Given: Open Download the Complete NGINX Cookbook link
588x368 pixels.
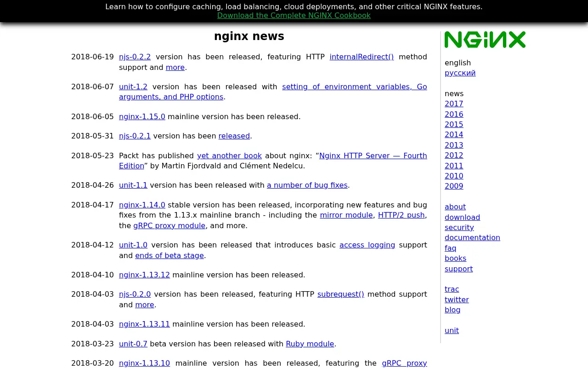Looking at the screenshot, I should pos(294,15).
